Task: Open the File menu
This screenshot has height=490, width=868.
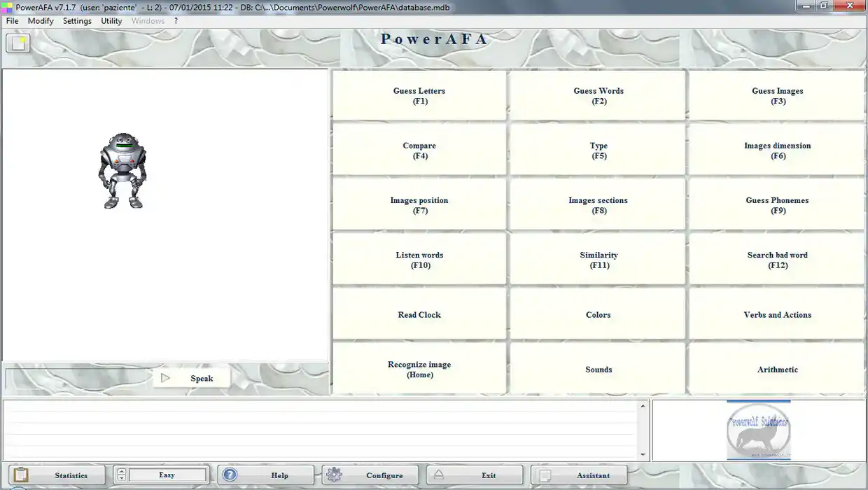Action: (x=12, y=21)
